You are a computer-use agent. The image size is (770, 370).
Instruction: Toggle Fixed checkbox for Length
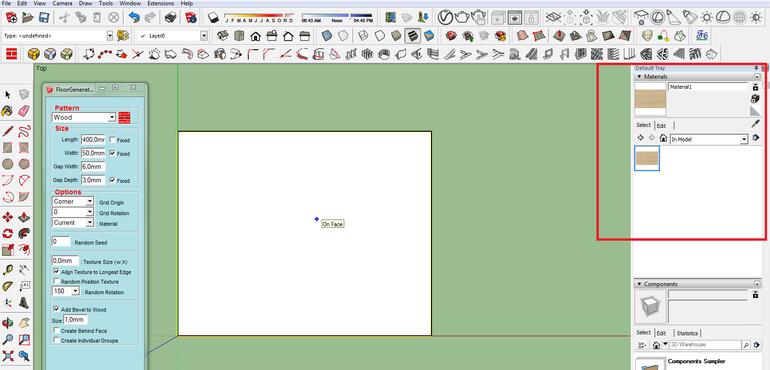112,140
